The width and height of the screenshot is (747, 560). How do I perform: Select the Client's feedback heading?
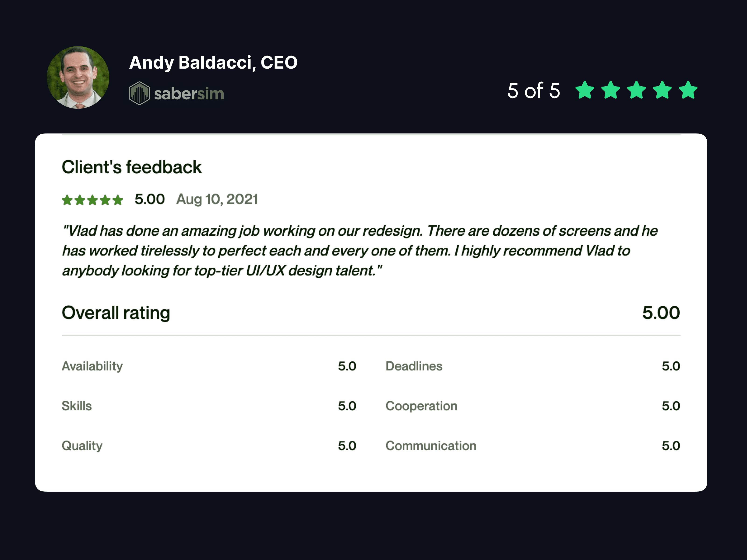point(131,167)
